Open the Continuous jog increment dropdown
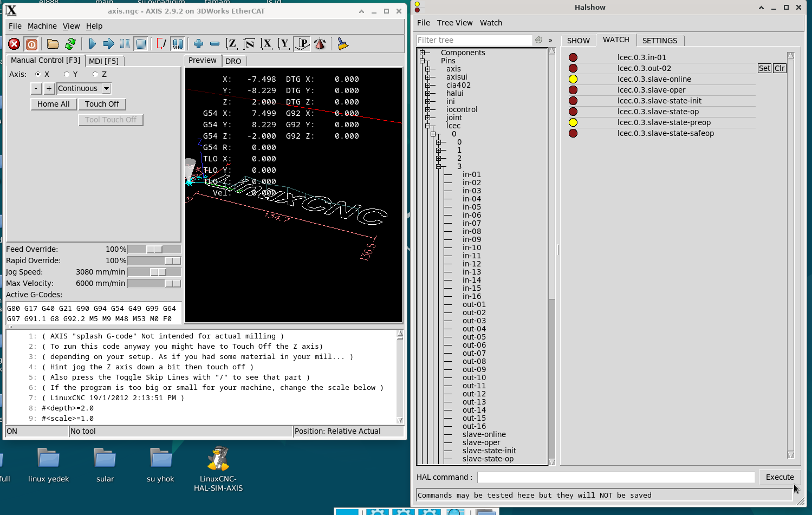Image resolution: width=812 pixels, height=515 pixels. coord(106,88)
